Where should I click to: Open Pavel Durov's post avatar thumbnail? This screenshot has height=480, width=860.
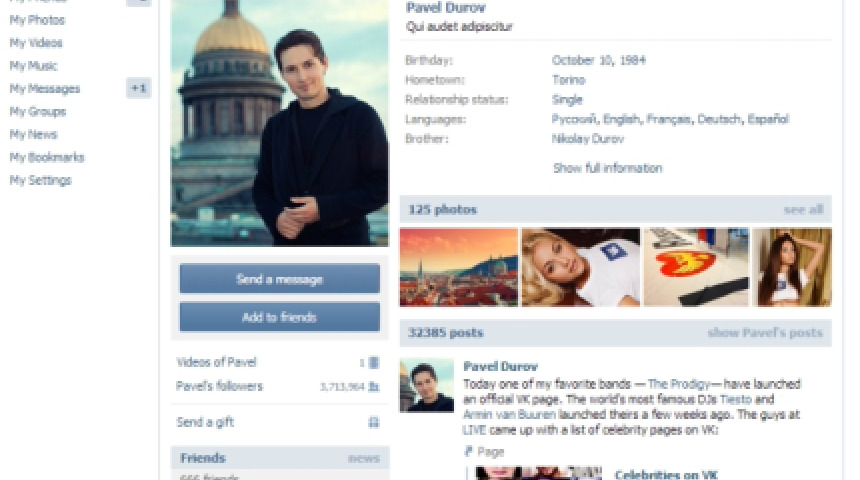(427, 386)
